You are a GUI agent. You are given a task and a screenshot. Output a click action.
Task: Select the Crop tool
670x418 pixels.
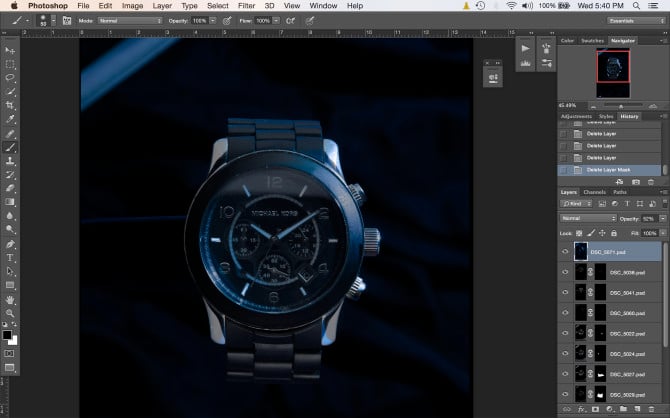click(10, 105)
